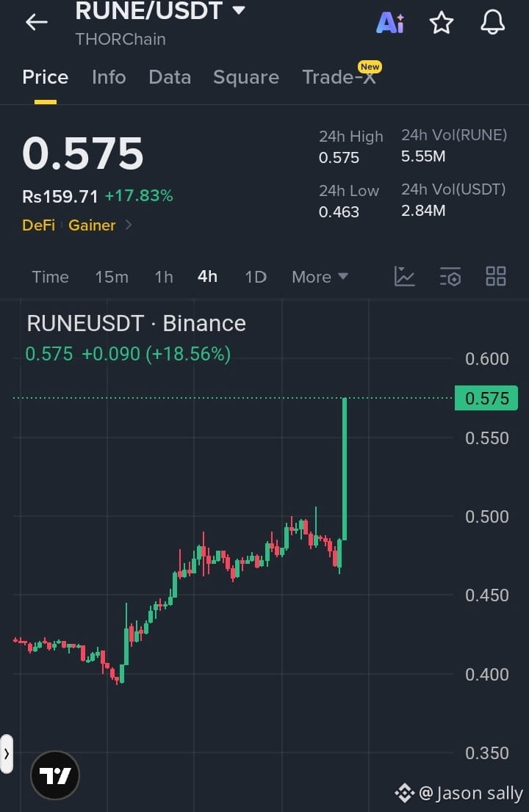Tap the +17.83% change value
This screenshot has height=812, width=529.
click(x=139, y=196)
